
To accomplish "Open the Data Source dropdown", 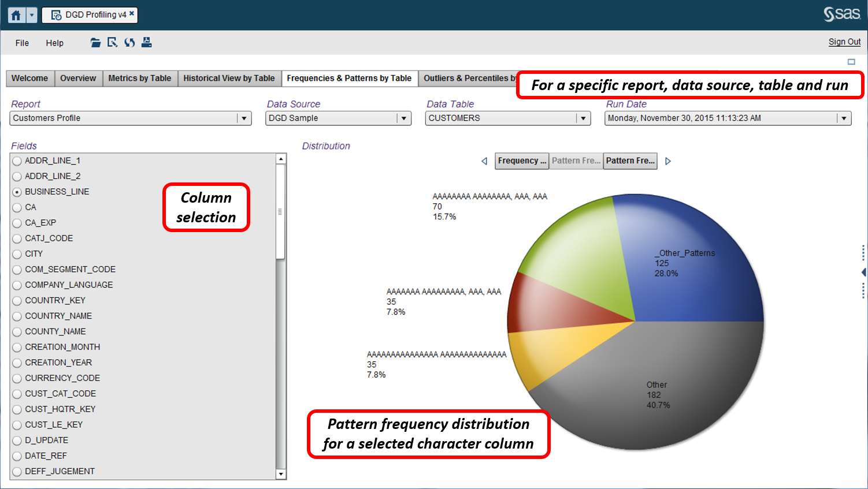I will pyautogui.click(x=403, y=118).
